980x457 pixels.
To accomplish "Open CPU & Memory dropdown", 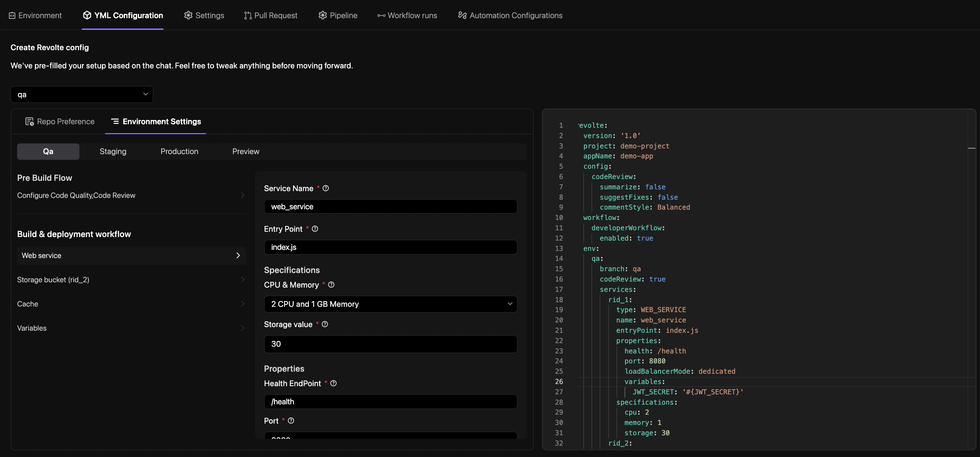I will pos(390,304).
